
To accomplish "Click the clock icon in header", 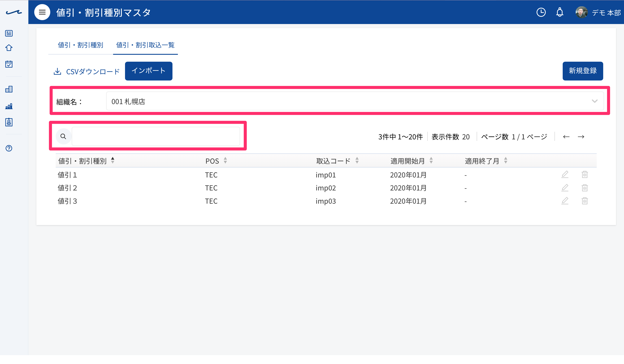I will point(541,12).
